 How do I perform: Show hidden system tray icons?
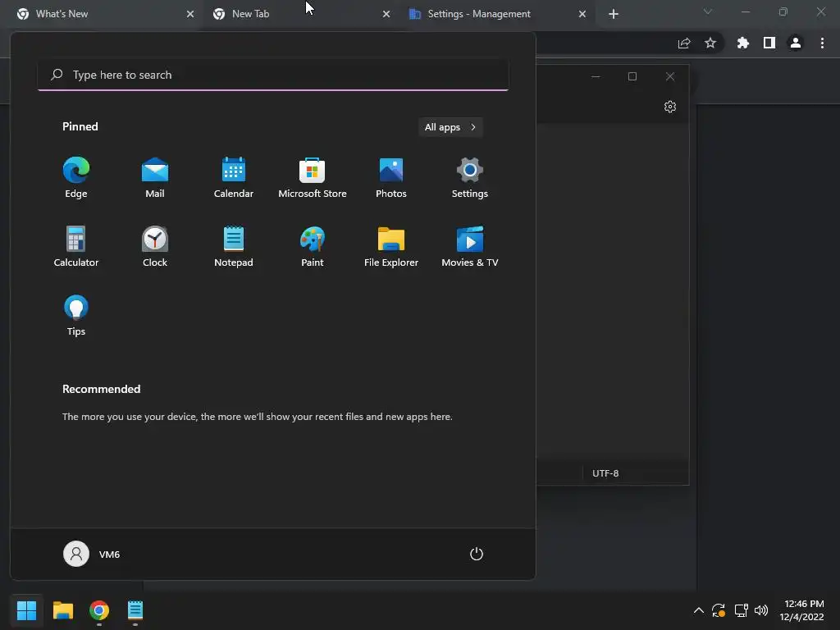tap(699, 610)
